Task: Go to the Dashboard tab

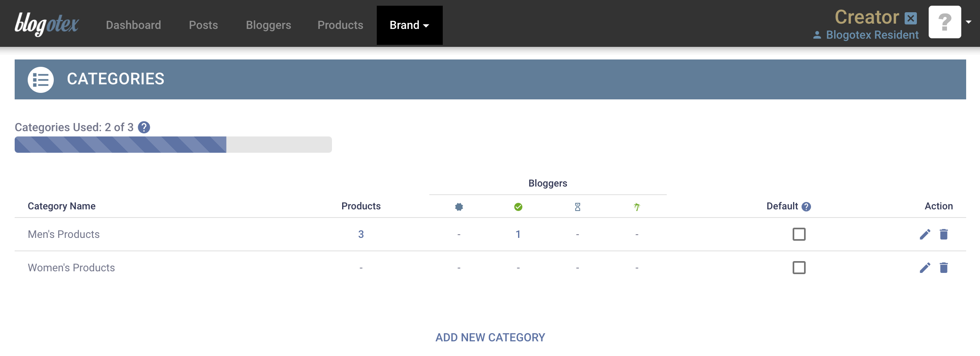Action: tap(133, 25)
